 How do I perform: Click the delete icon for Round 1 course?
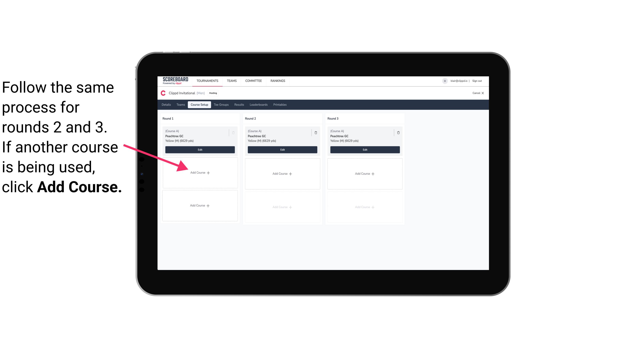point(233,132)
